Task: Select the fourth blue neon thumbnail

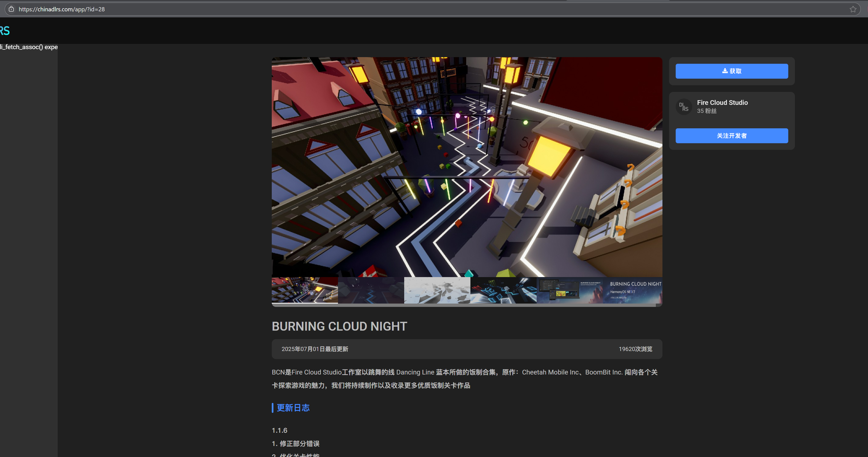Action: coord(503,290)
